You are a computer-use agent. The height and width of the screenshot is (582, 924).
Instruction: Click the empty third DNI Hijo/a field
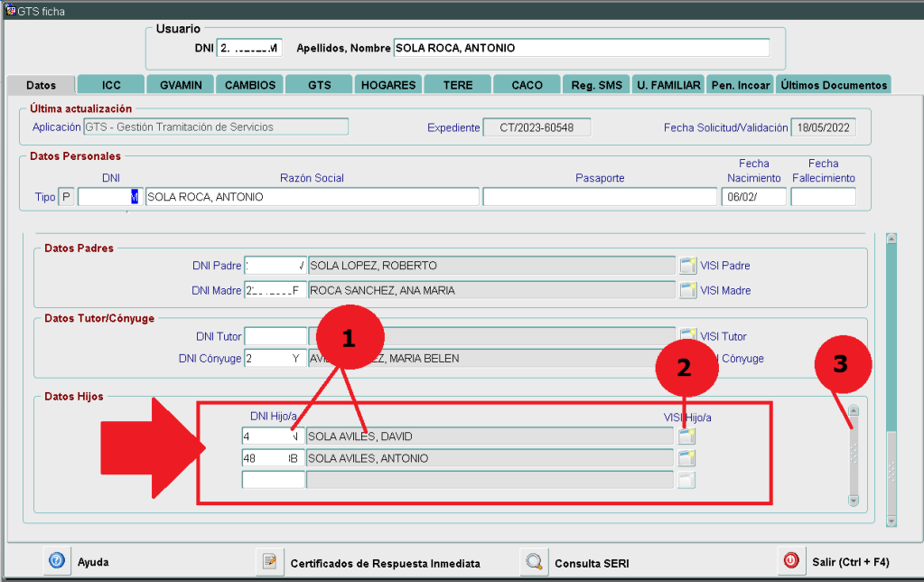click(x=274, y=480)
